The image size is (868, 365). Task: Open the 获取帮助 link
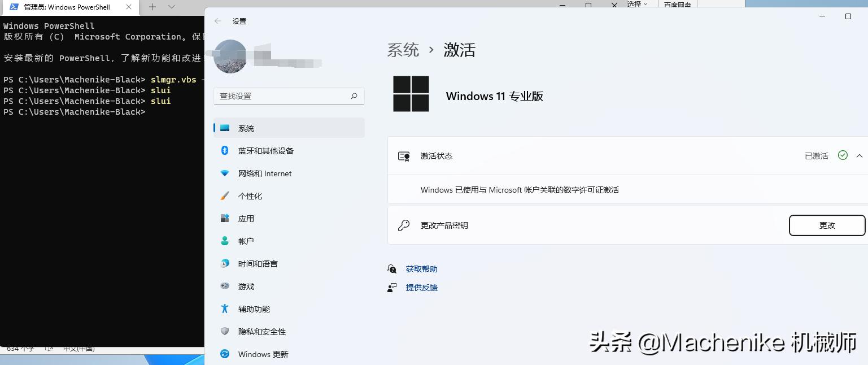[x=421, y=269]
